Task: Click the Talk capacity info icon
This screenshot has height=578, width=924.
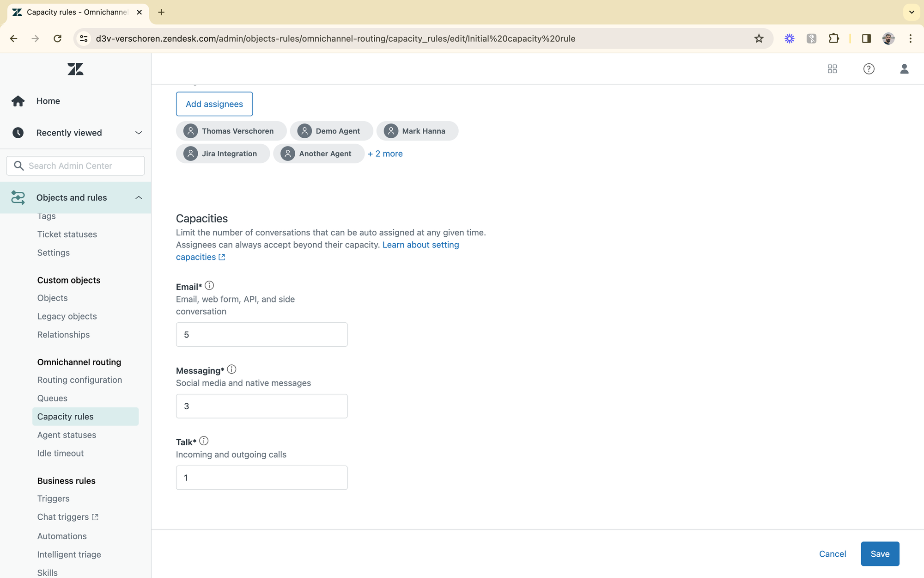Action: click(204, 441)
